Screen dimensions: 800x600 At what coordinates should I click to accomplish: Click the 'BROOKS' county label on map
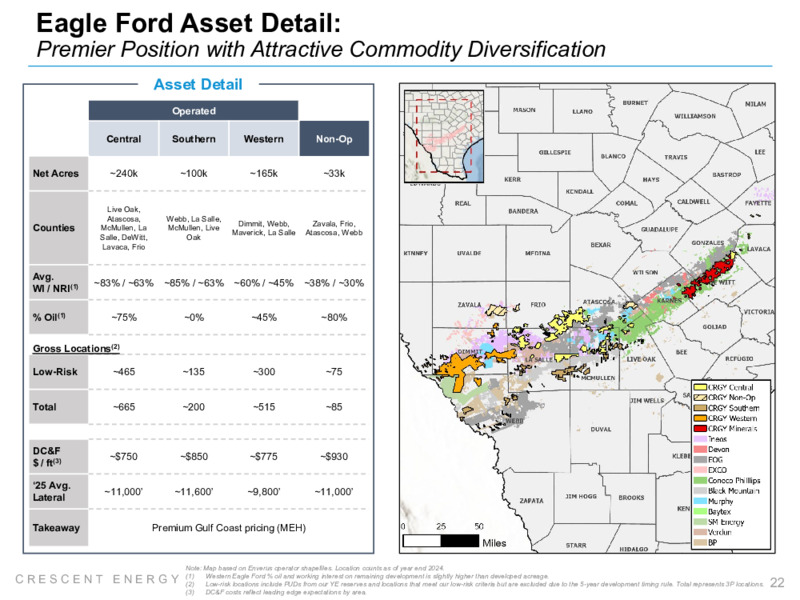point(631,497)
